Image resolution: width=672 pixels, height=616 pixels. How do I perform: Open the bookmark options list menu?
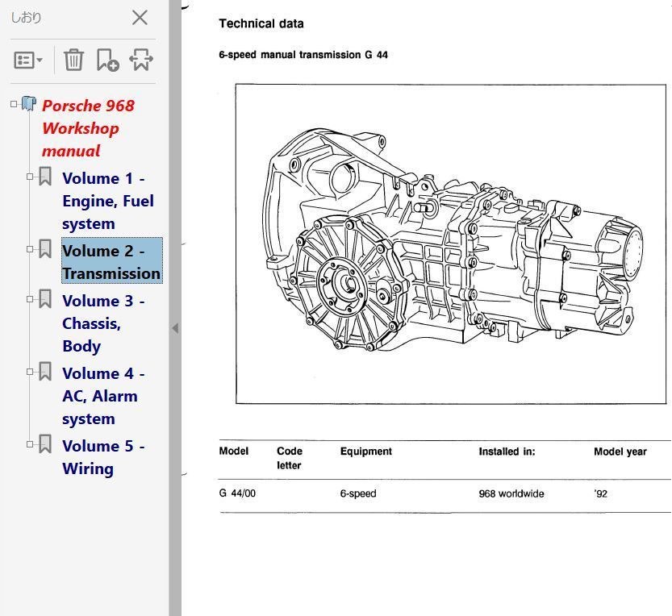click(x=28, y=60)
